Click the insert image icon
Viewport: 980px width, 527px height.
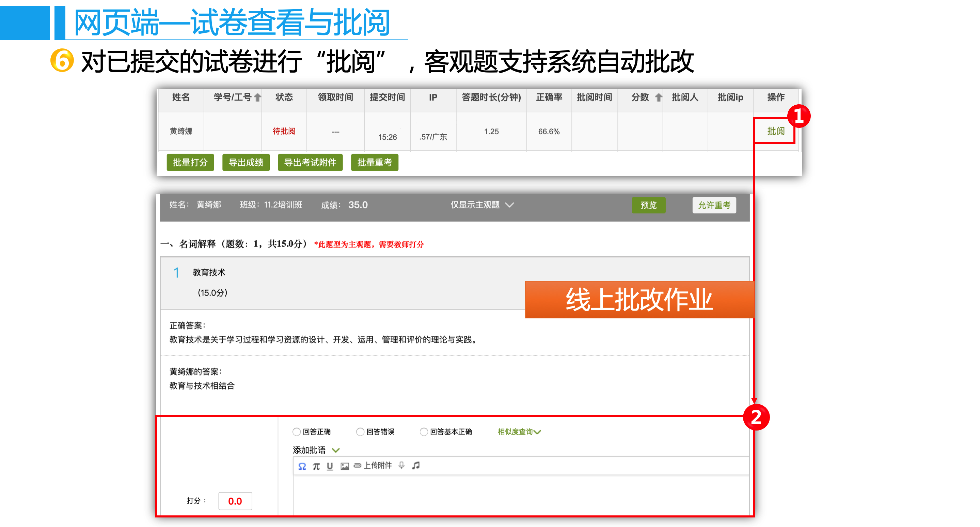click(345, 466)
